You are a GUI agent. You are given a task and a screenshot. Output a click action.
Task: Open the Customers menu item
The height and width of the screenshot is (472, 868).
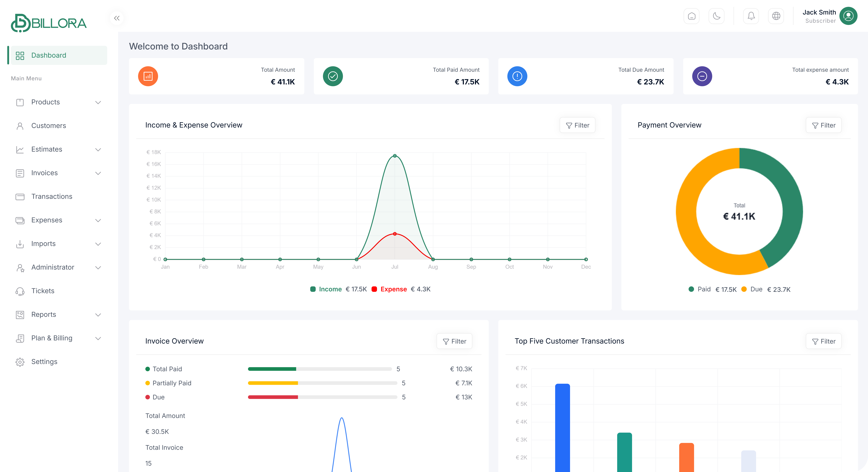(x=48, y=126)
